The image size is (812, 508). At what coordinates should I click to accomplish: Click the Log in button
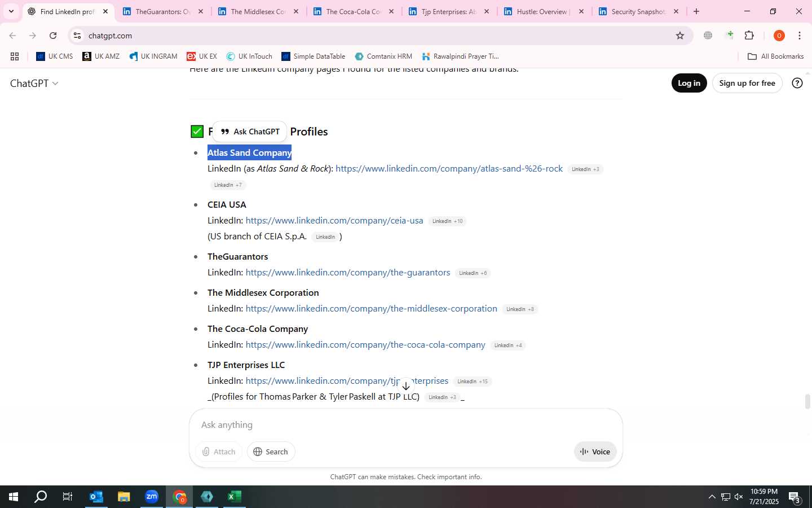689,83
